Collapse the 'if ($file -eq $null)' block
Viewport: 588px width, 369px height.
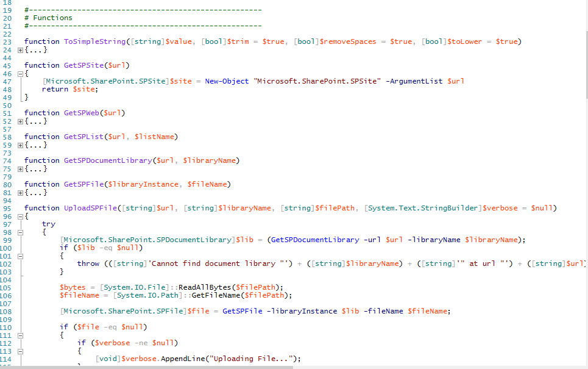click(20, 335)
